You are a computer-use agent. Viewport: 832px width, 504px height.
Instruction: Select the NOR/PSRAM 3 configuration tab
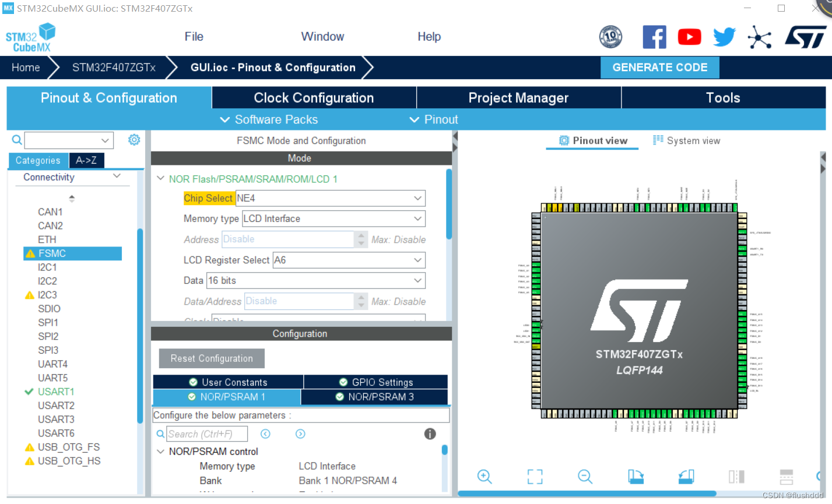[x=375, y=397]
